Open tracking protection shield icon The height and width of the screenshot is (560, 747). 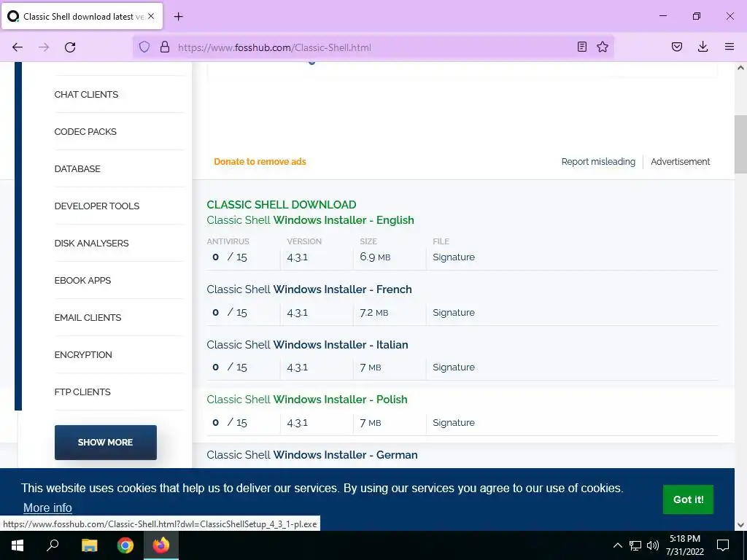[144, 47]
